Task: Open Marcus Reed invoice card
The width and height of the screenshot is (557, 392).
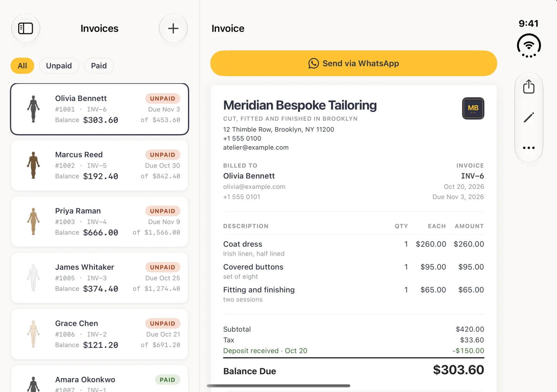Action: (99, 165)
